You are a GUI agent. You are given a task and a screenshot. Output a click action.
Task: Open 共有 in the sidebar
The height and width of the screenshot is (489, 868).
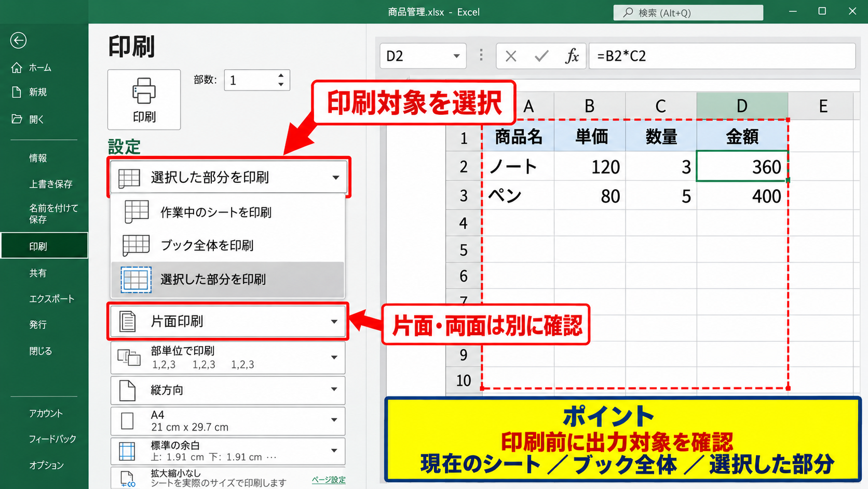click(x=38, y=273)
